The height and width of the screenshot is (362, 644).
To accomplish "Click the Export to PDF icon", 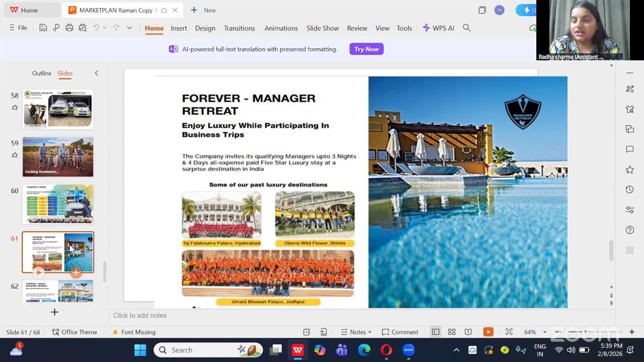I will 56,28.
